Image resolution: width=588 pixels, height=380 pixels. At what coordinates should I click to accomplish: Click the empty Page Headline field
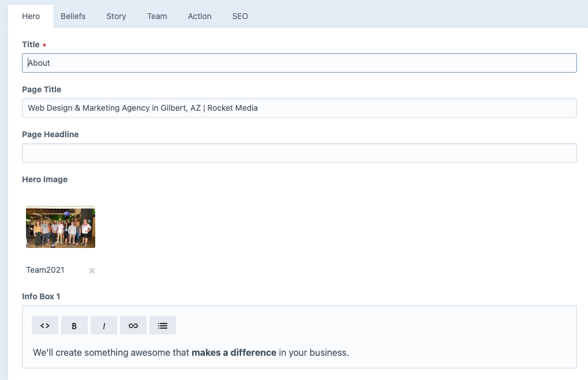(299, 153)
